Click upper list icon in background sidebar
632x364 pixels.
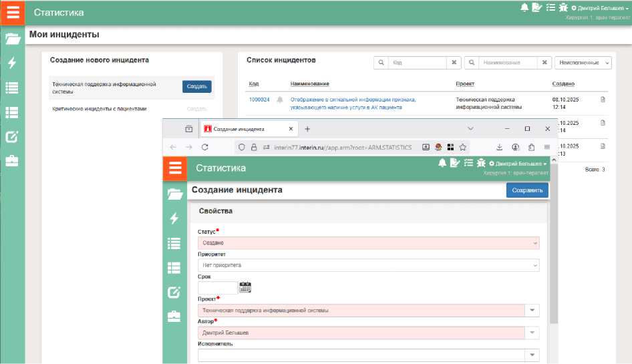(x=12, y=87)
